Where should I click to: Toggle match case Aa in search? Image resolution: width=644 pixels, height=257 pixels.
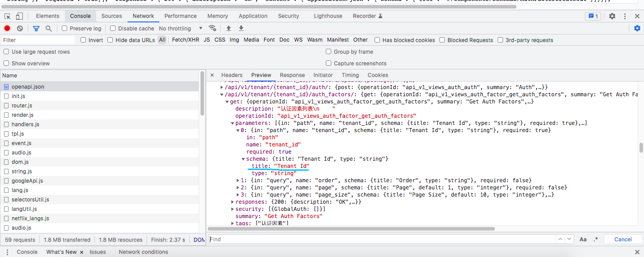click(x=583, y=240)
